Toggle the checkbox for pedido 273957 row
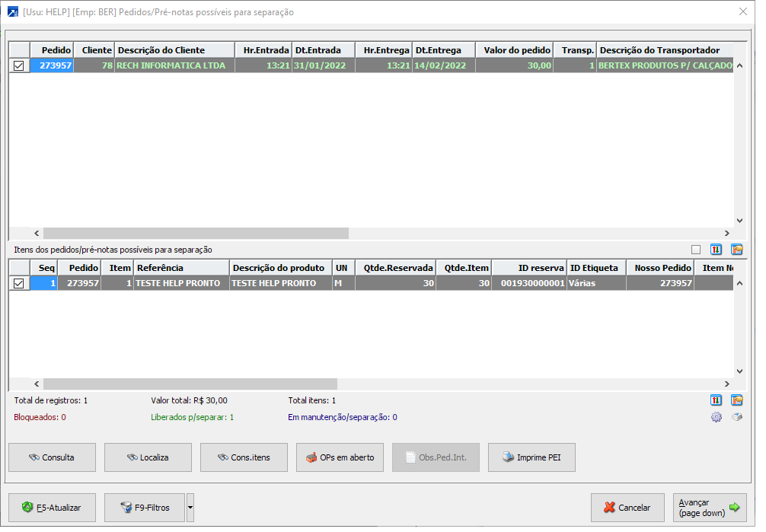This screenshot has width=766, height=532. coord(19,66)
